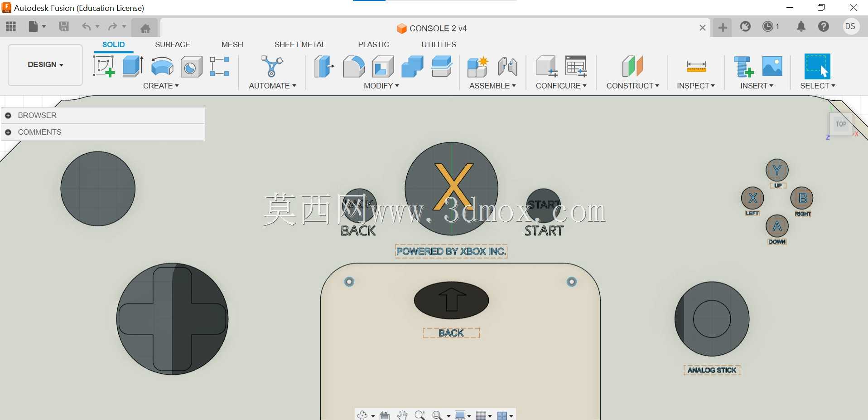Select the Pan hand tool
This screenshot has width=868, height=420.
(402, 415)
